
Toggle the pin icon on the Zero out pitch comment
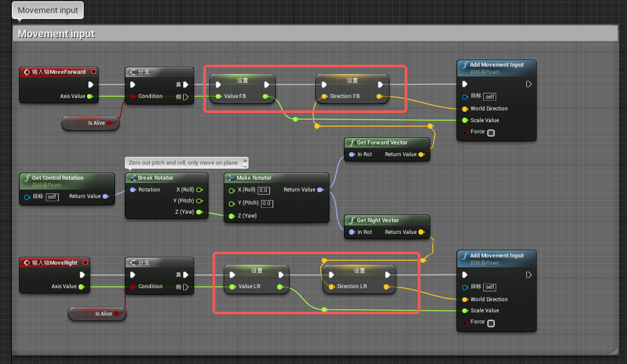click(245, 162)
